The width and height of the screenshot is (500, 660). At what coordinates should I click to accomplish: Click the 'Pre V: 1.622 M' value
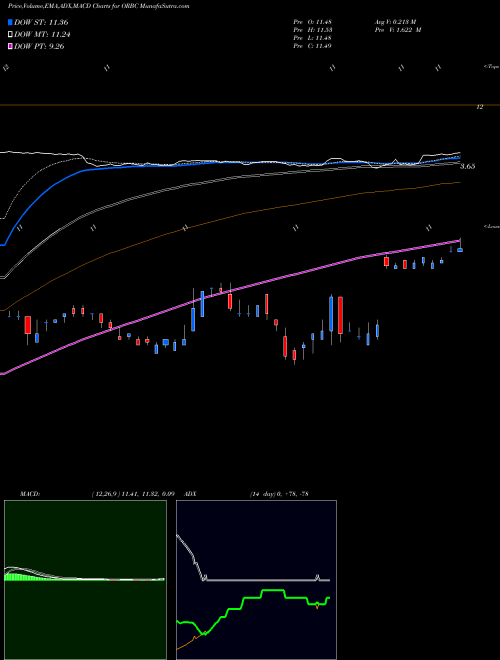pos(398,30)
